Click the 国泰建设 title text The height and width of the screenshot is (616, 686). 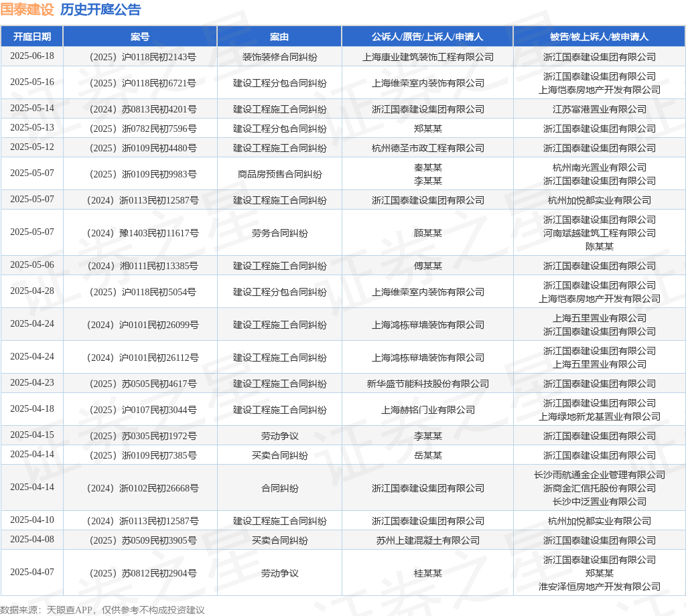[x=27, y=9]
